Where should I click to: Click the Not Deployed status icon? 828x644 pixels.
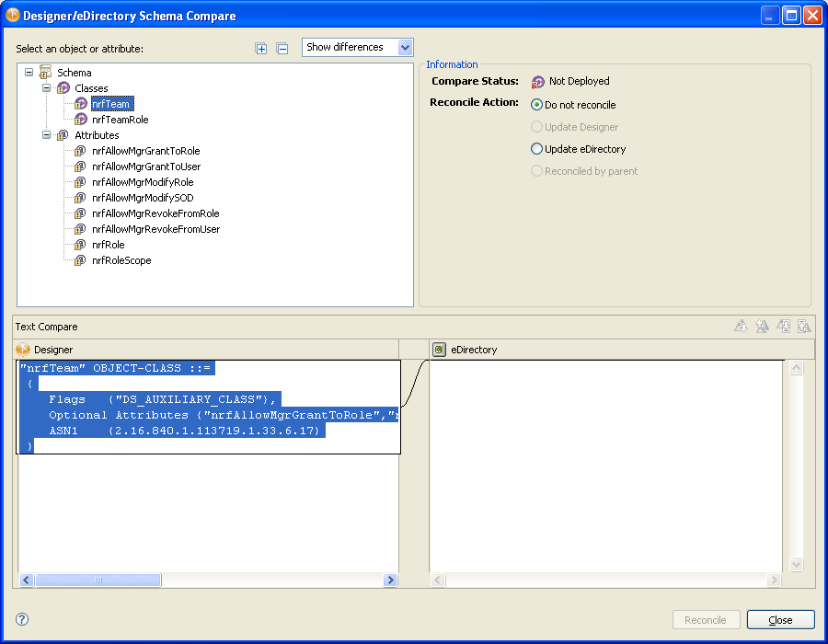pyautogui.click(x=537, y=82)
